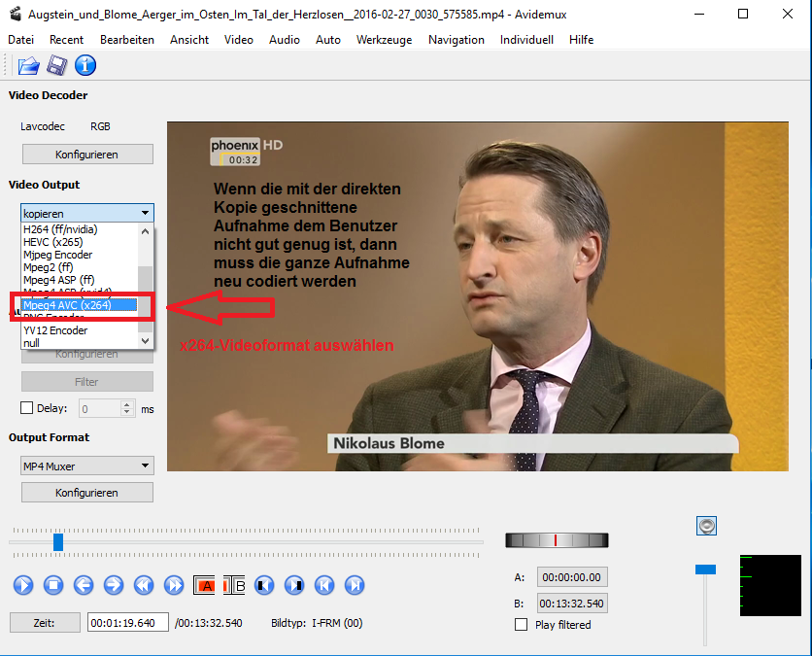Open the Bearbeiten menu
The width and height of the screenshot is (812, 656).
point(127,40)
